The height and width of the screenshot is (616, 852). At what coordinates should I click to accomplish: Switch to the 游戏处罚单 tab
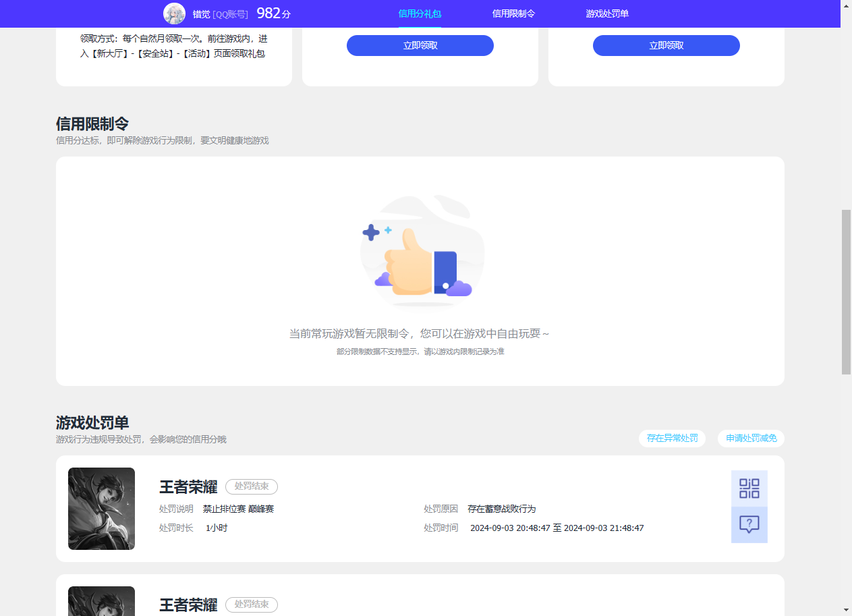(606, 13)
